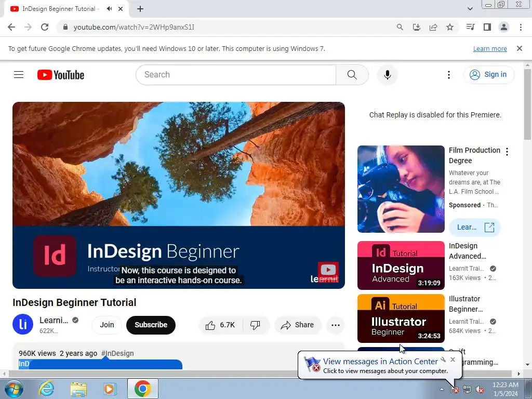Click the video title InDesign Beginner Tutorial
The height and width of the screenshot is (399, 532).
coord(74,302)
